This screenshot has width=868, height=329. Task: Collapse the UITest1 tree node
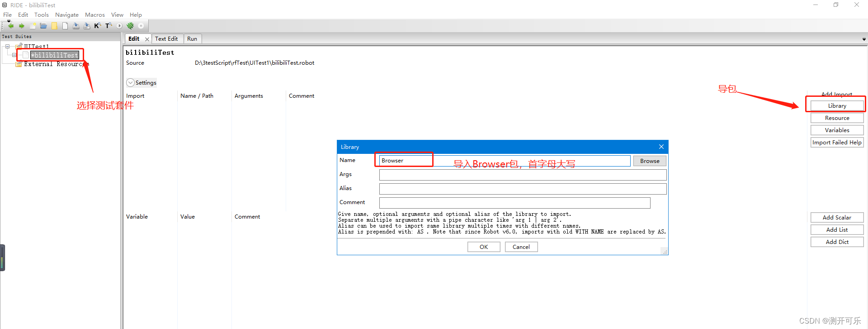point(8,46)
